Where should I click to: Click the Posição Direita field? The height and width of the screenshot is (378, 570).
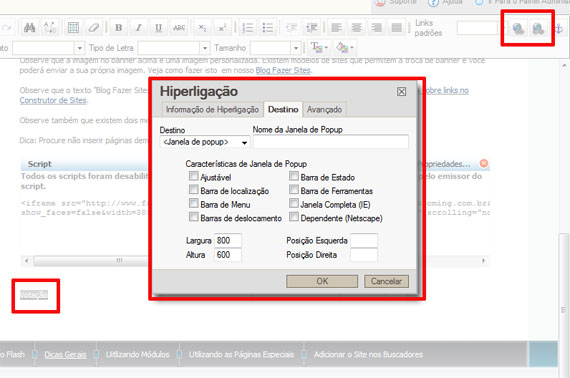(x=364, y=255)
